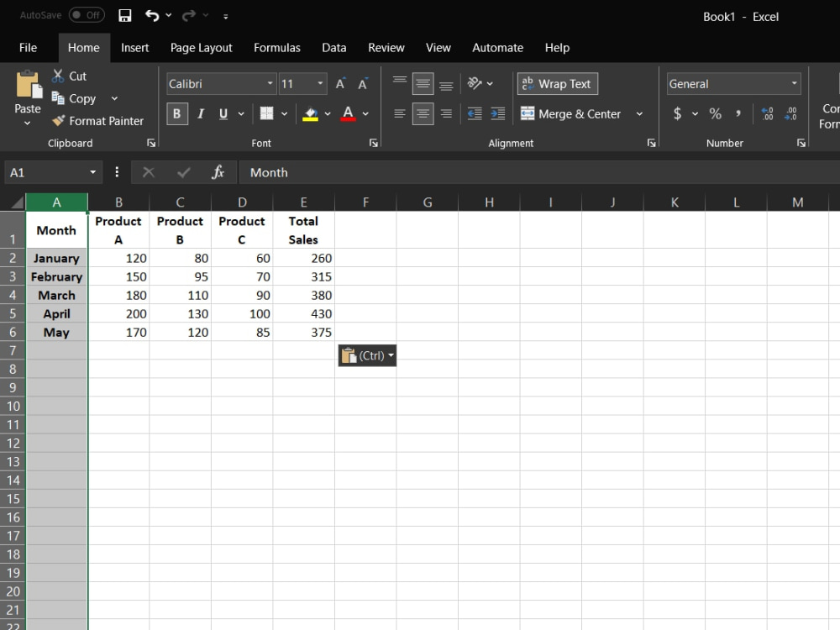This screenshot has height=630, width=840.
Task: Click Insert Function fx icon
Action: 218,172
